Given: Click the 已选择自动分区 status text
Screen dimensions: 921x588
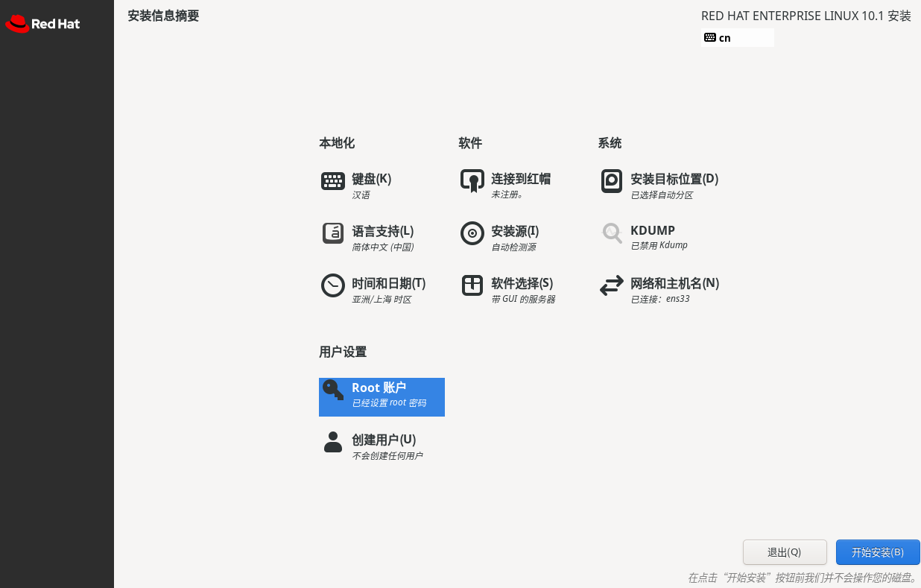Looking at the screenshot, I should tap(662, 195).
